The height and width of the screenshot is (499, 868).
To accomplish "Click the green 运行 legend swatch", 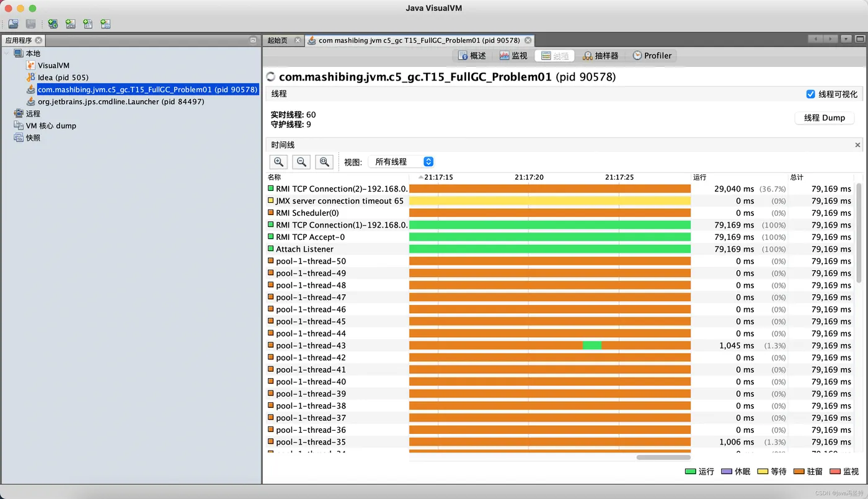I will tap(690, 472).
